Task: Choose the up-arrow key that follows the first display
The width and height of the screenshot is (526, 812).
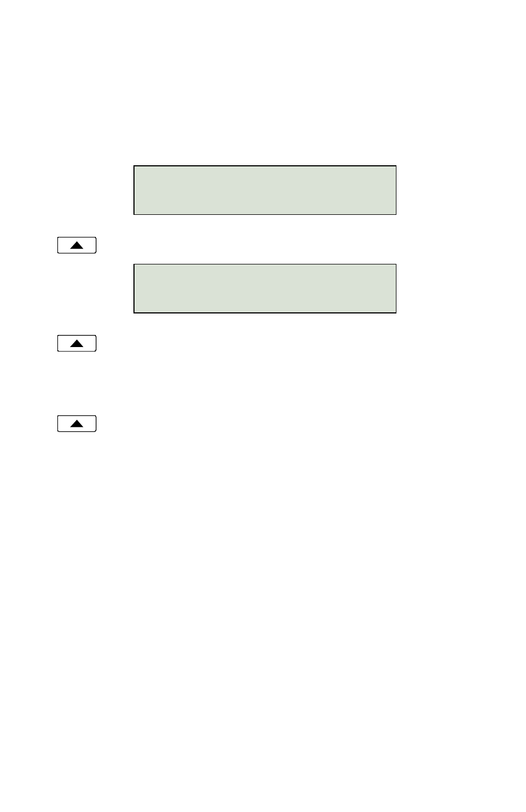Action: [77, 245]
